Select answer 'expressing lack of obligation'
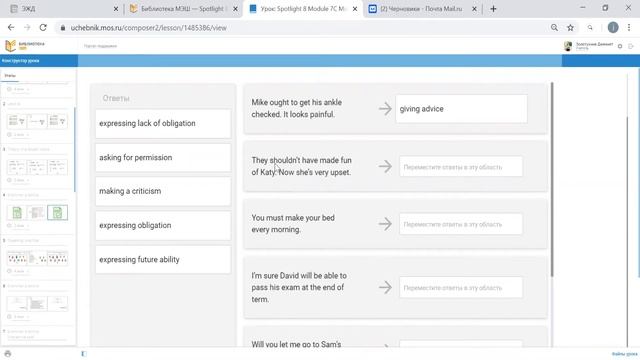The height and width of the screenshot is (360, 640). [163, 123]
